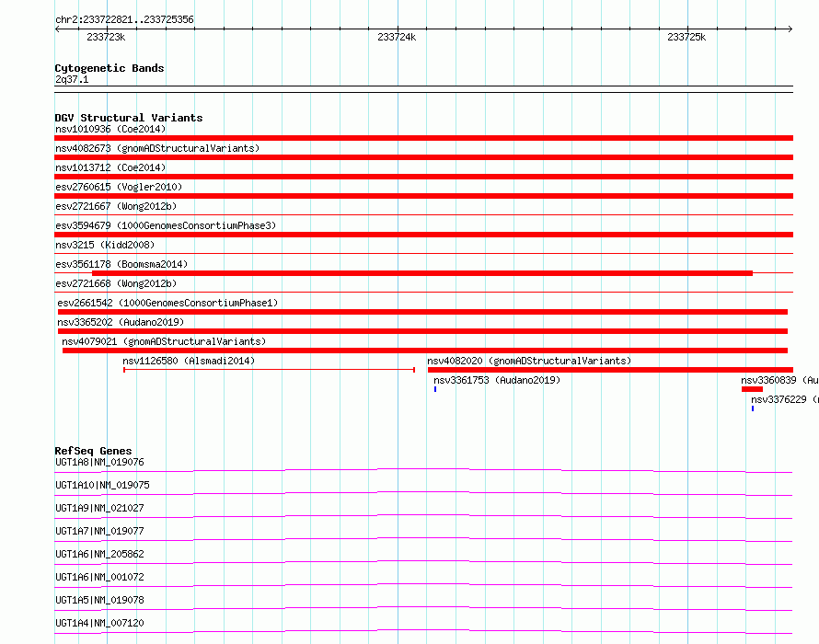The image size is (819, 644).
Task: Click the chr2:233722821..233725356 coordinate label
Action: 124,19
